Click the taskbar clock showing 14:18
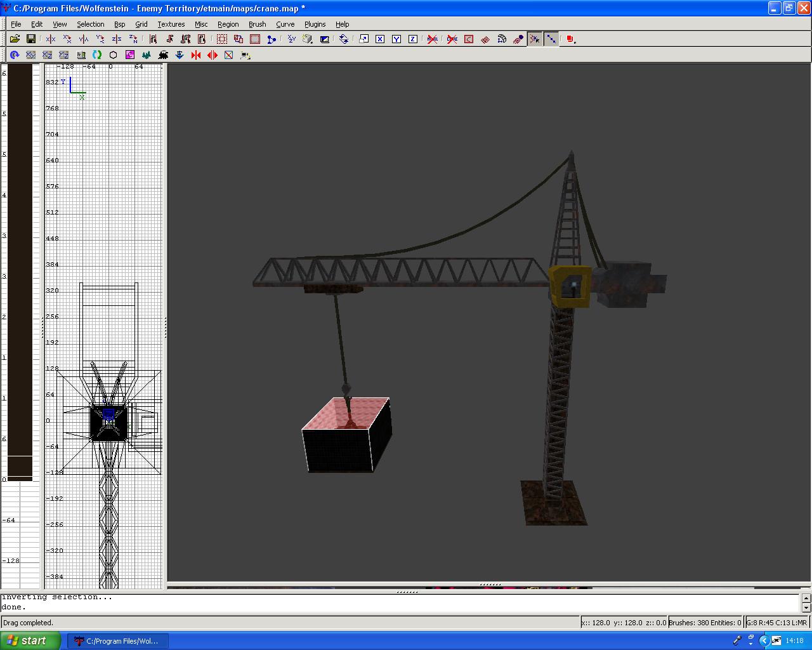 pos(794,641)
